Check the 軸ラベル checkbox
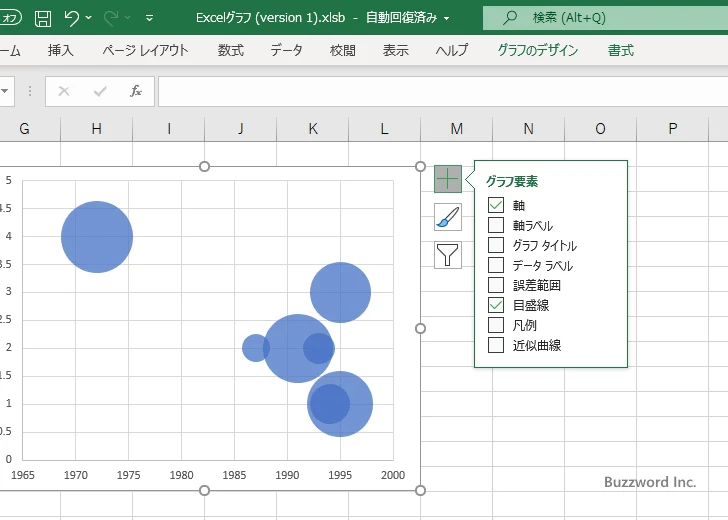 tap(496, 225)
